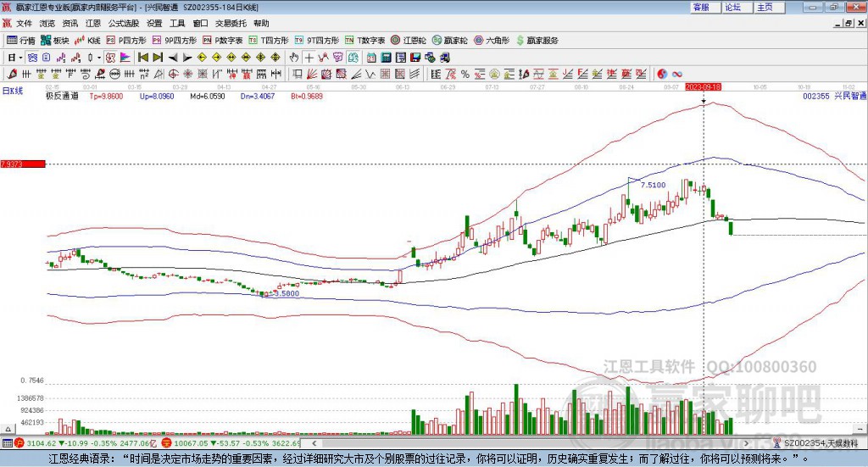Click the red 7.9373 price label
Image resolution: width=868 pixels, height=467 pixels.
pos(23,164)
